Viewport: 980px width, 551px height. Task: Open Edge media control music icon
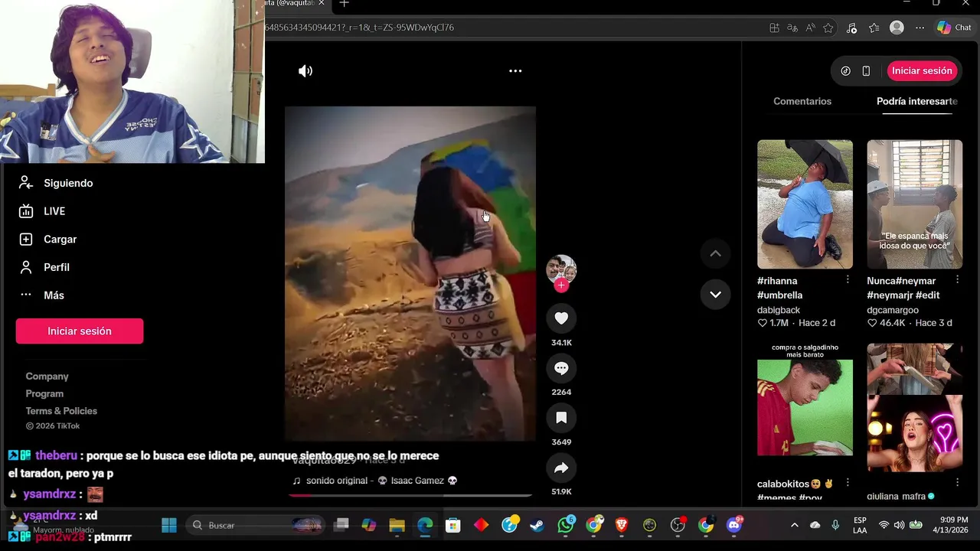pos(851,28)
